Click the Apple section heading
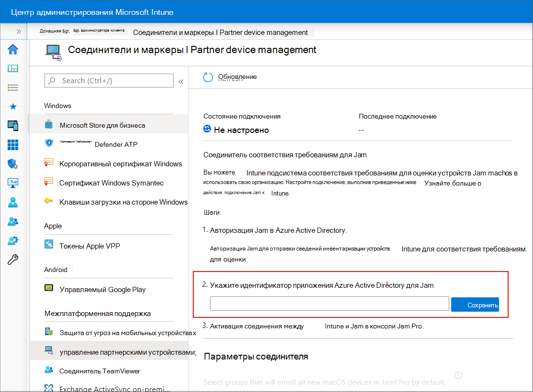 coord(53,226)
